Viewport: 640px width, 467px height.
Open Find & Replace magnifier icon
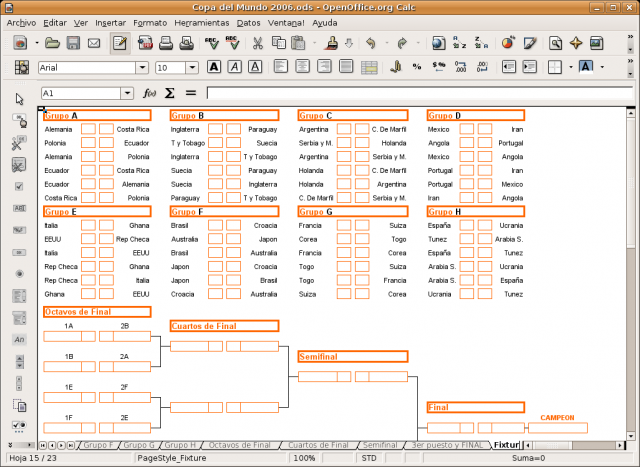point(555,43)
